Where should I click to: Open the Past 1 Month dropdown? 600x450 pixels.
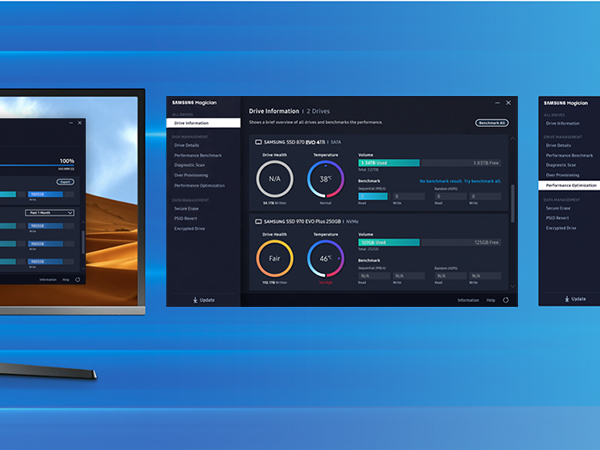coord(50,213)
